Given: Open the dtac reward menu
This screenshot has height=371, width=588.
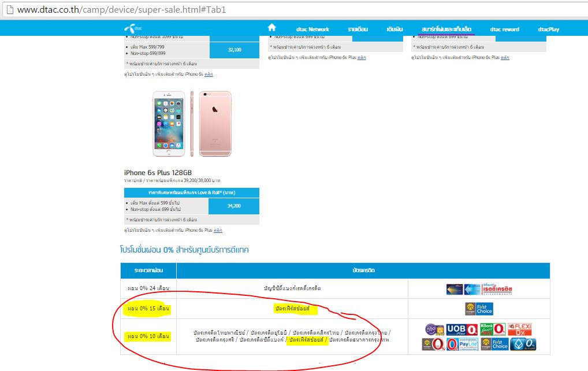Looking at the screenshot, I should click(504, 29).
